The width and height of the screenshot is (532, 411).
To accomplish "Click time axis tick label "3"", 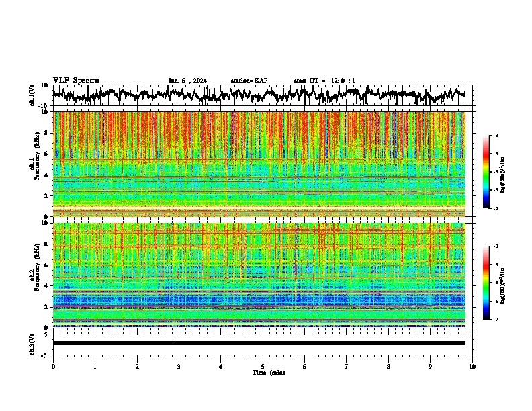I will pyautogui.click(x=179, y=366).
